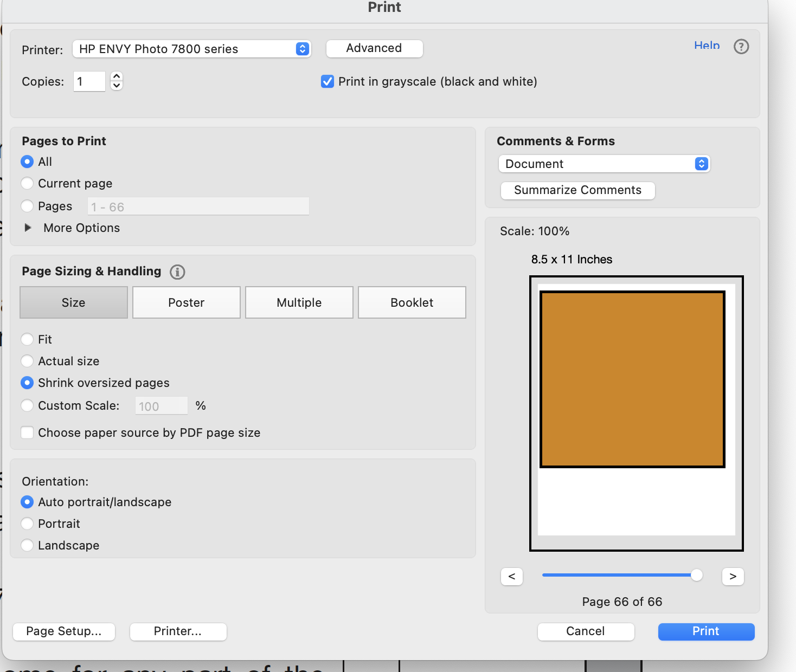Click the next preview page arrow
Viewport: 796px width, 672px height.
[x=733, y=576]
